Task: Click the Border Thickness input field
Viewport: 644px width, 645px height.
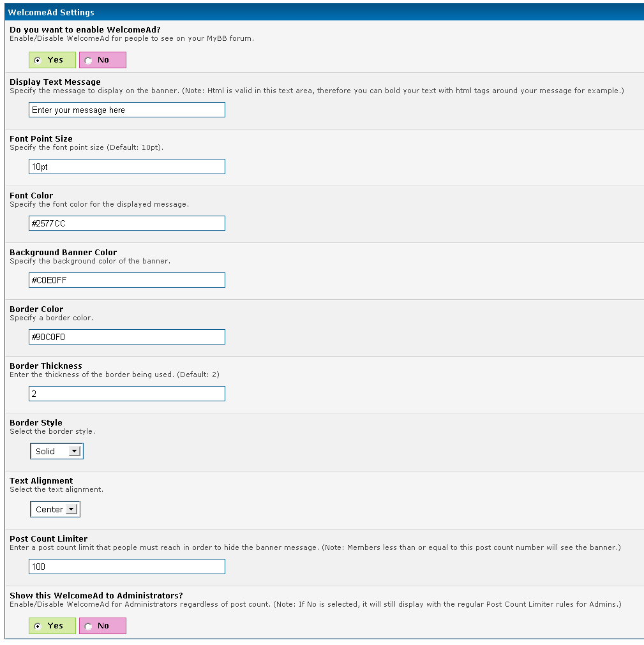Action: tap(127, 394)
